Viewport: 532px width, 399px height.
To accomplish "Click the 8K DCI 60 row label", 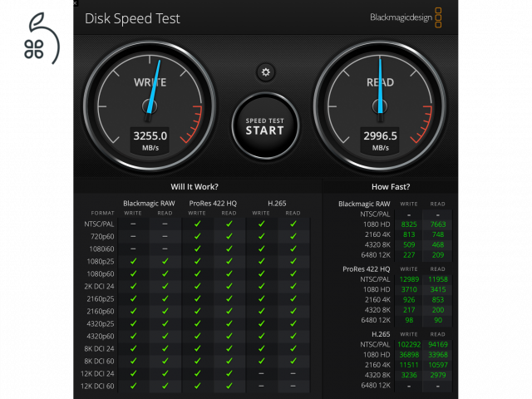I will [x=99, y=361].
